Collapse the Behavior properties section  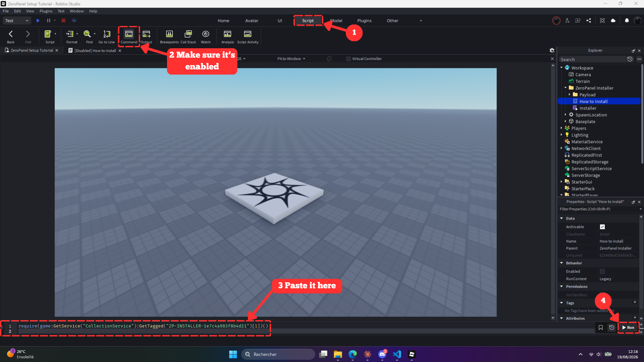[561, 263]
